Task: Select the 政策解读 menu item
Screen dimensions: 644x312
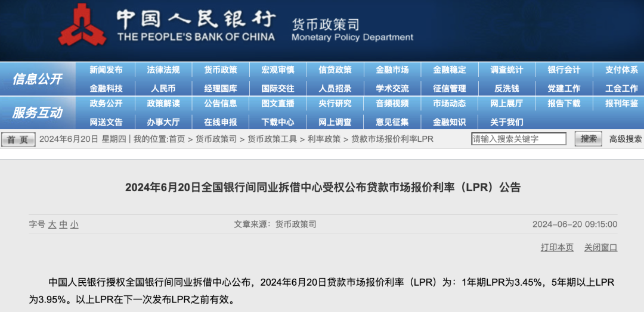Action: [163, 104]
